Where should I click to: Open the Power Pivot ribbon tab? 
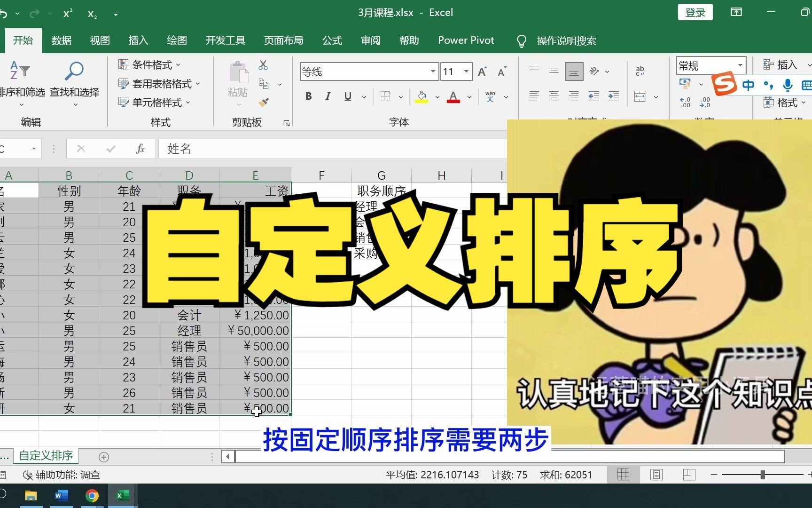[466, 40]
